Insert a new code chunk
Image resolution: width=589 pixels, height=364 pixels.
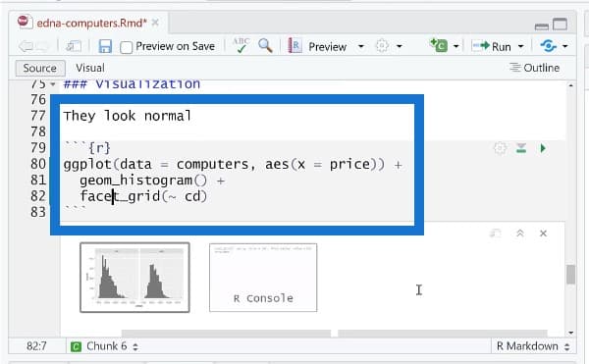(439, 46)
